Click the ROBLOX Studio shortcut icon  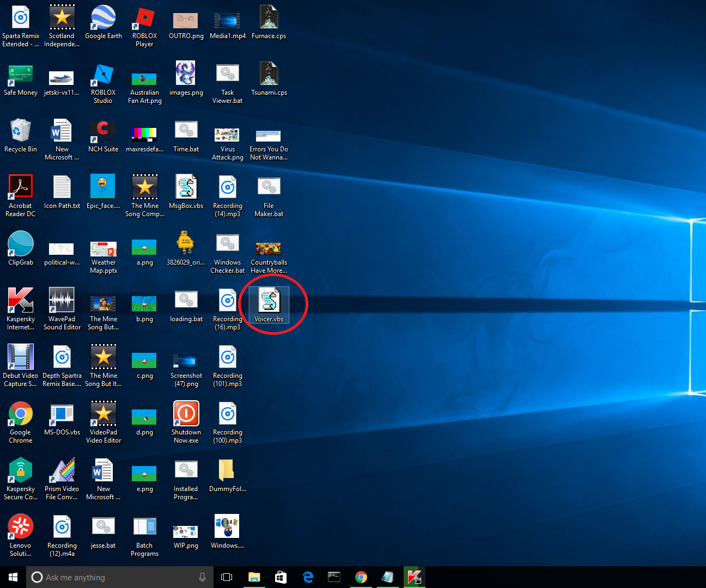tap(103, 75)
